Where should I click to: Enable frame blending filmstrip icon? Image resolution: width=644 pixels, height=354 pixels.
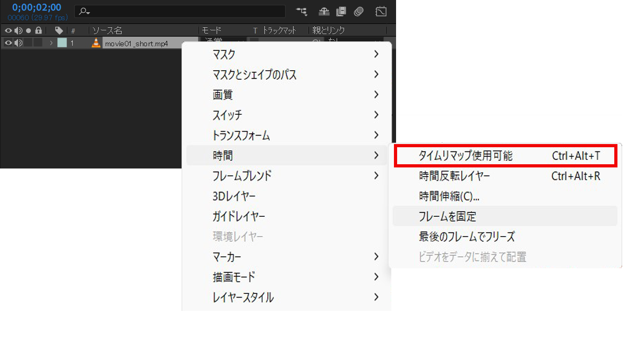341,11
